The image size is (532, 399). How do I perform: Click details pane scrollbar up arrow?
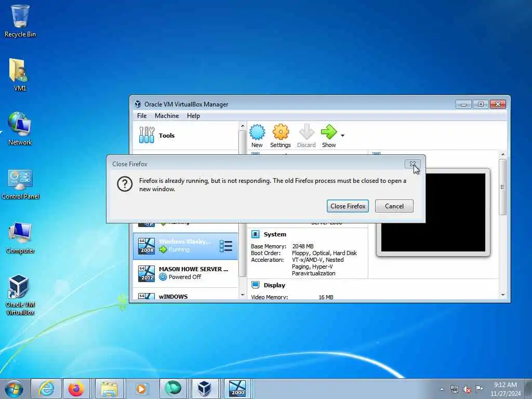(x=503, y=154)
